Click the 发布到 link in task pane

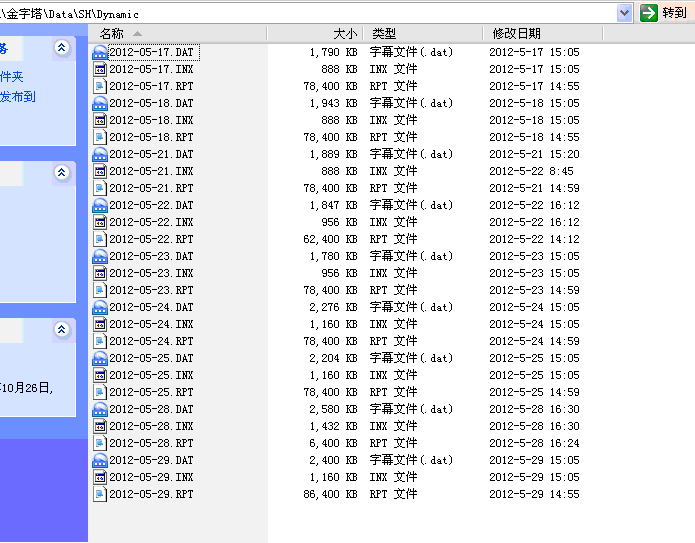(x=18, y=97)
